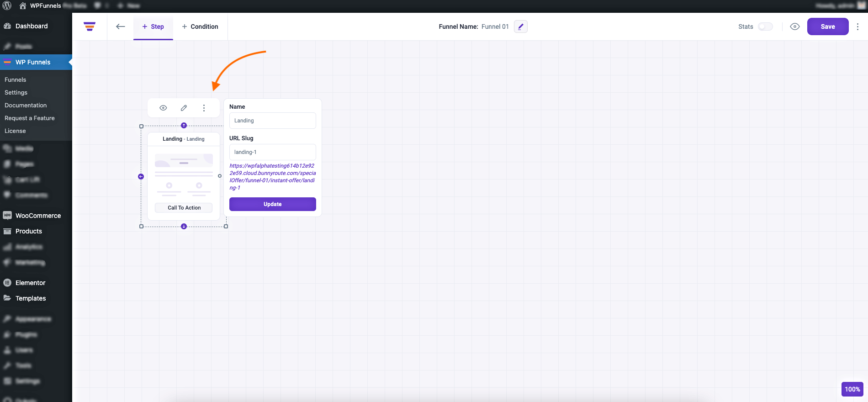Click the Landing node title text

point(184,139)
